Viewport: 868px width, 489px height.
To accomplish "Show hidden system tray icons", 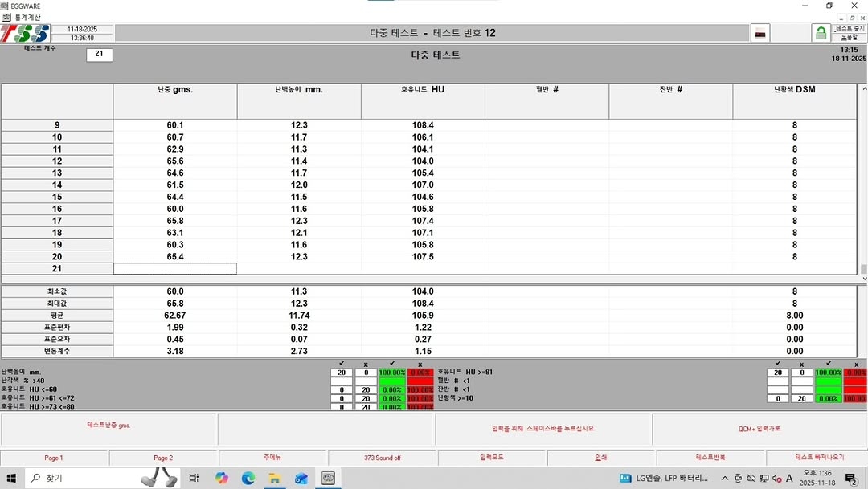I will (725, 479).
